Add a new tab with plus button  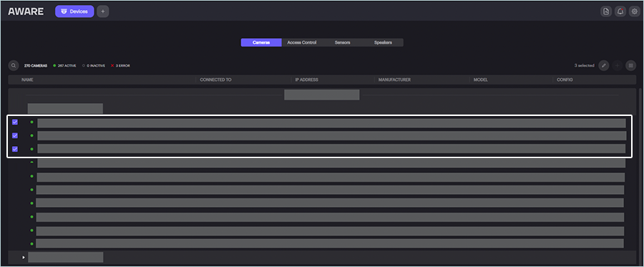tap(102, 11)
